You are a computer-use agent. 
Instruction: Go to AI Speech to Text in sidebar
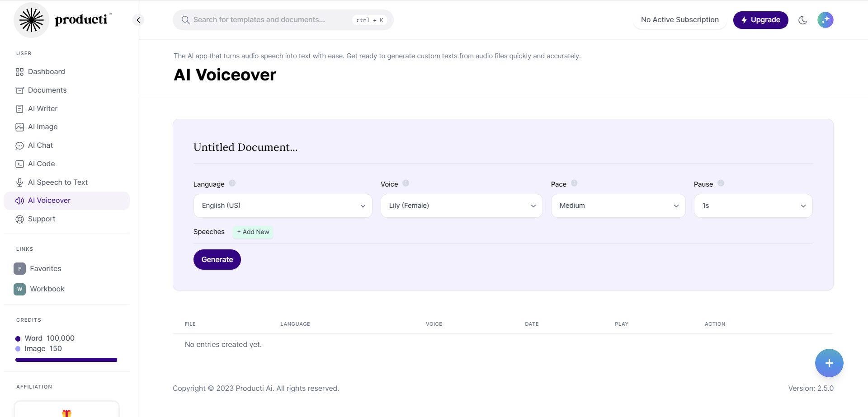coord(58,182)
